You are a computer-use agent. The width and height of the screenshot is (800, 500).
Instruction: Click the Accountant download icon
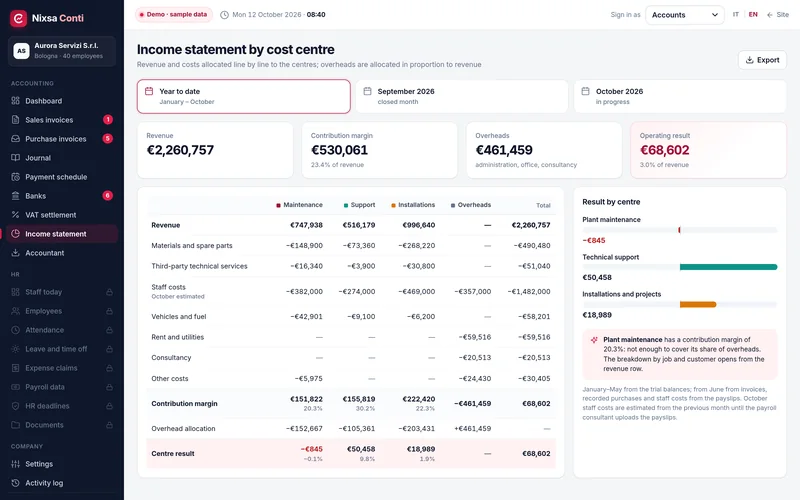[15, 253]
